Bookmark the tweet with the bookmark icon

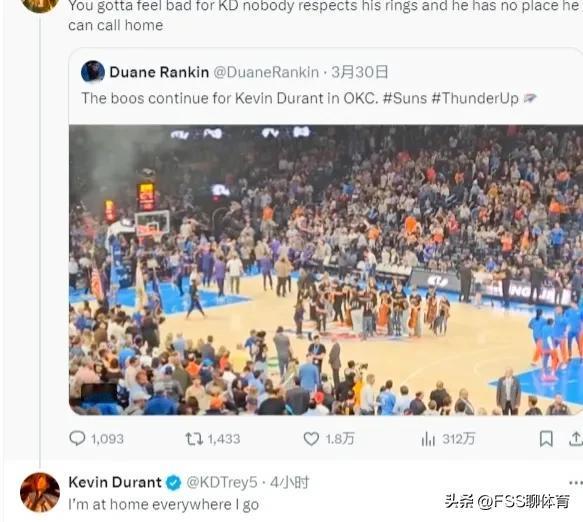click(x=546, y=439)
